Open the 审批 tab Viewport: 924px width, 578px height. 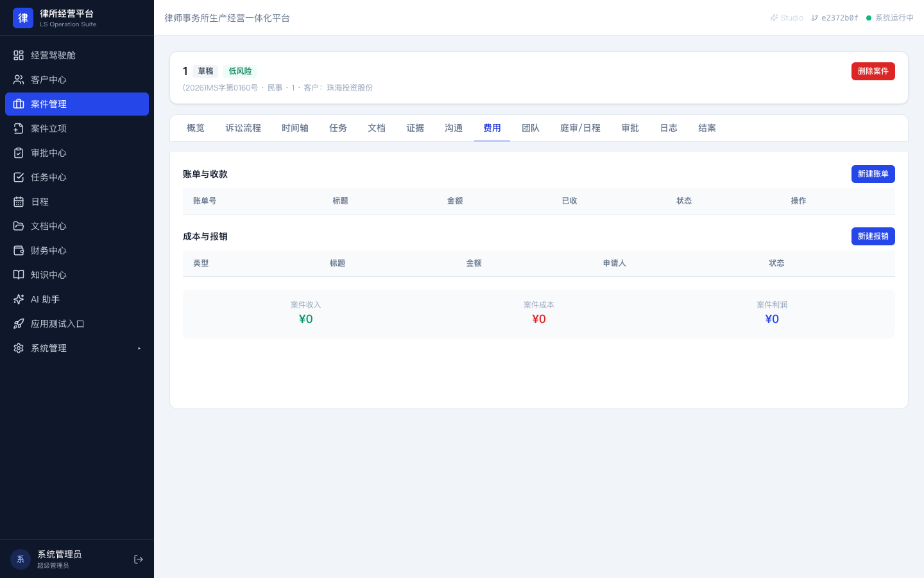[x=630, y=128]
